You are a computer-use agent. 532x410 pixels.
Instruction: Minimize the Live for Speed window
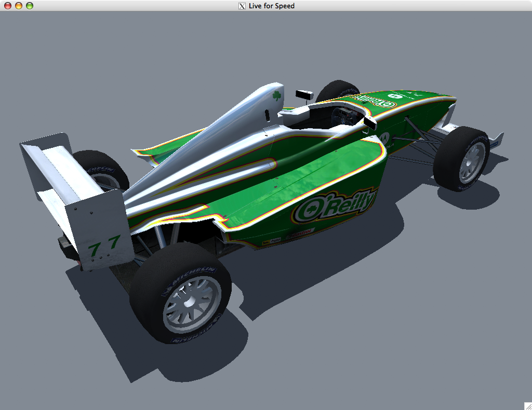(19, 6)
